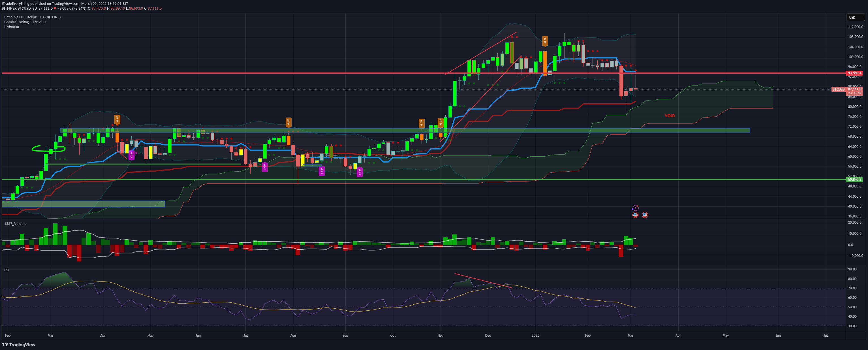Image resolution: width=868 pixels, height=350 pixels.
Task: Open the USD currency selector
Action: coord(855,17)
